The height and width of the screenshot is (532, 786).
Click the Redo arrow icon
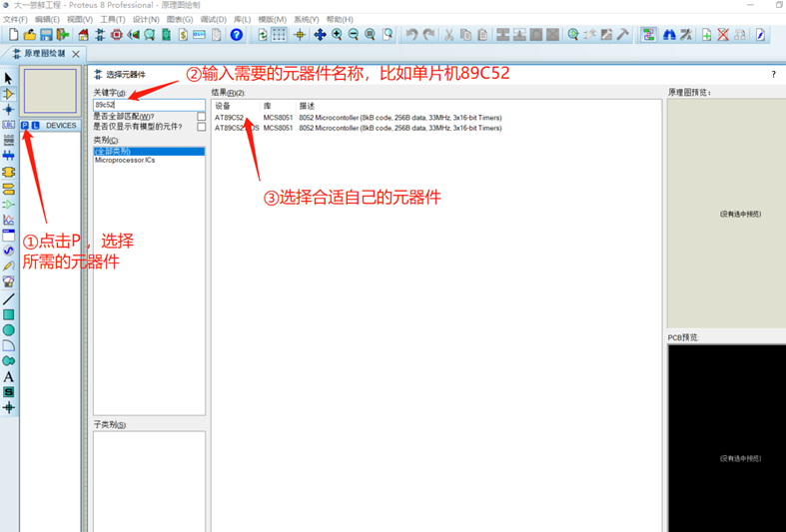pos(428,35)
